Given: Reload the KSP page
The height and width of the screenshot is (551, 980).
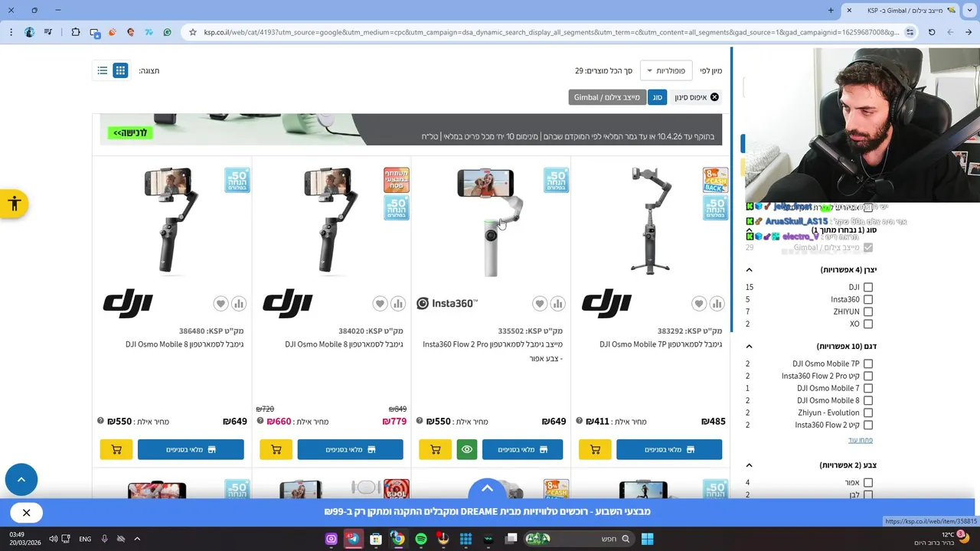Looking at the screenshot, I should (932, 32).
